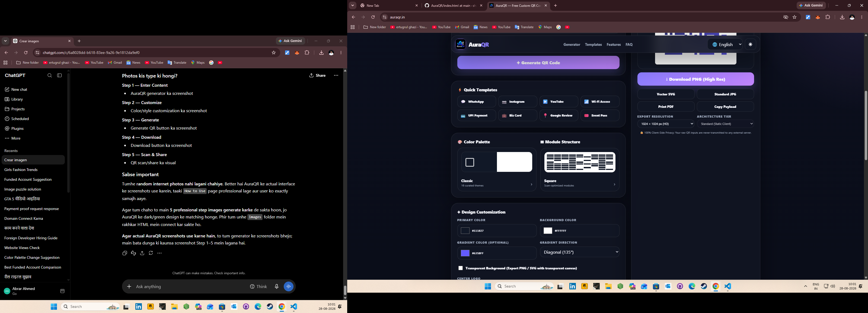
Task: Open the Visual Studio Code icon on the right-hand taskbar
Action: [x=728, y=286]
